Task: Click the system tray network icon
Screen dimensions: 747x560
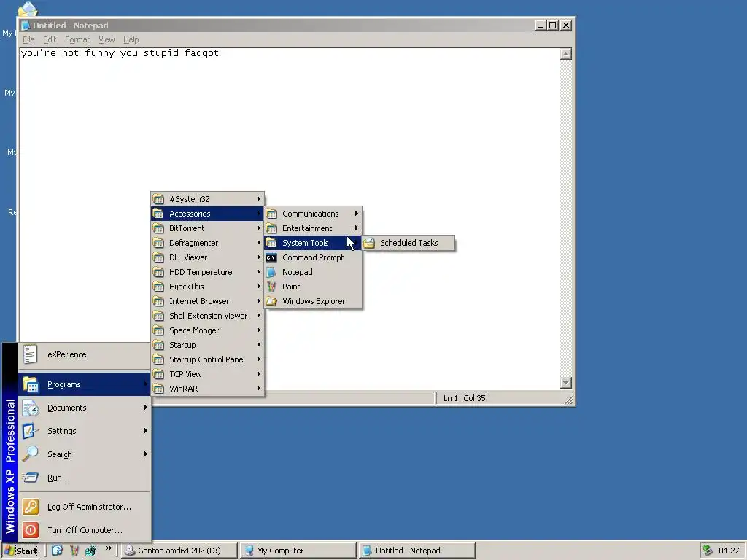Action: 708,551
